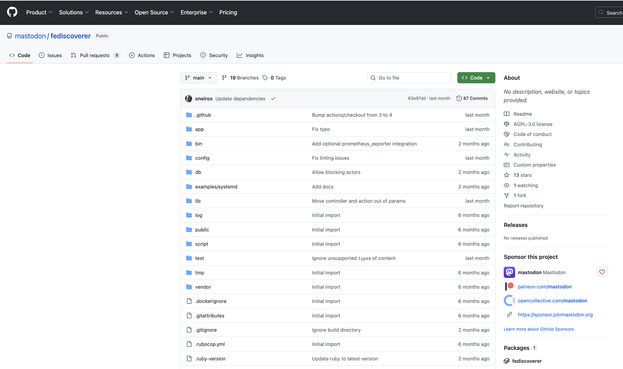Image resolution: width=623 pixels, height=369 pixels.
Task: Open the examples/systemd folder
Action: 216,187
